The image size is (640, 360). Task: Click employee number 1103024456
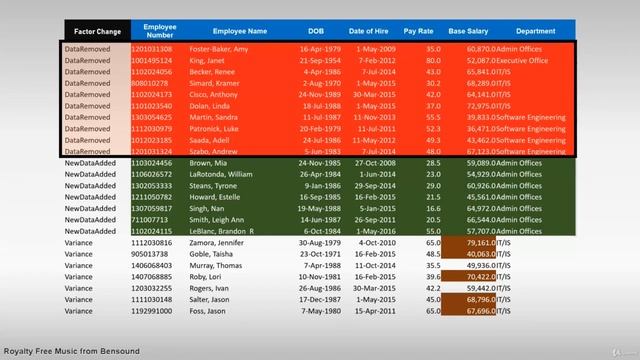[x=151, y=163]
